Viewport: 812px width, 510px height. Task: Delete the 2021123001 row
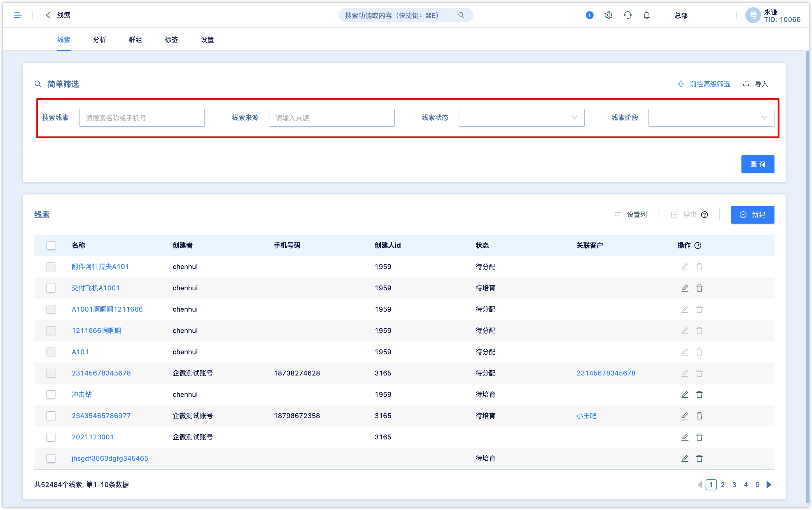[699, 437]
